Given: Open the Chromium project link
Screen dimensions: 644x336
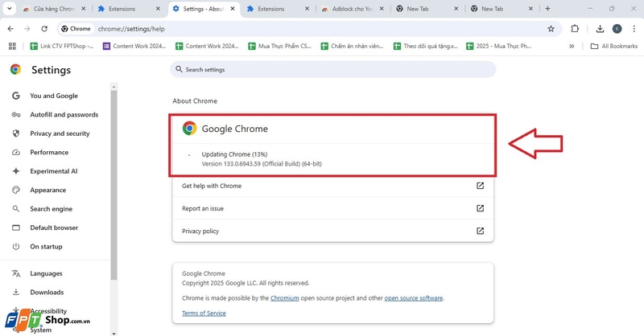Looking at the screenshot, I should [x=285, y=298].
